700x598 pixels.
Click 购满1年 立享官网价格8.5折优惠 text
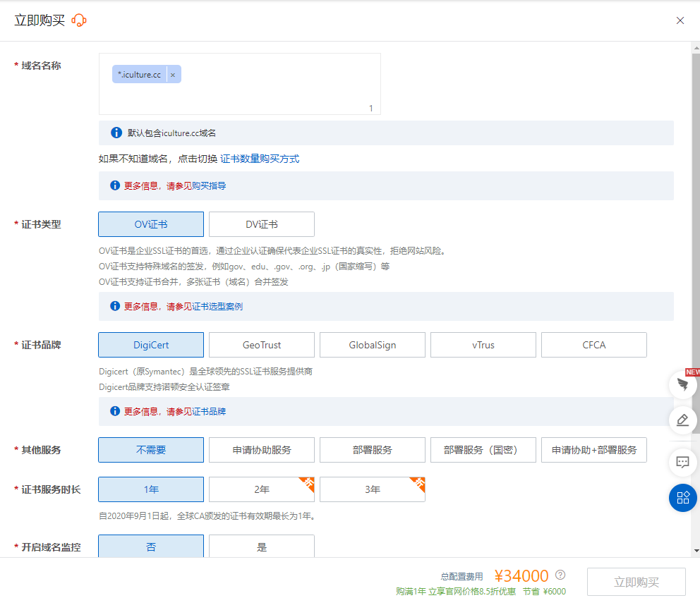(x=455, y=592)
